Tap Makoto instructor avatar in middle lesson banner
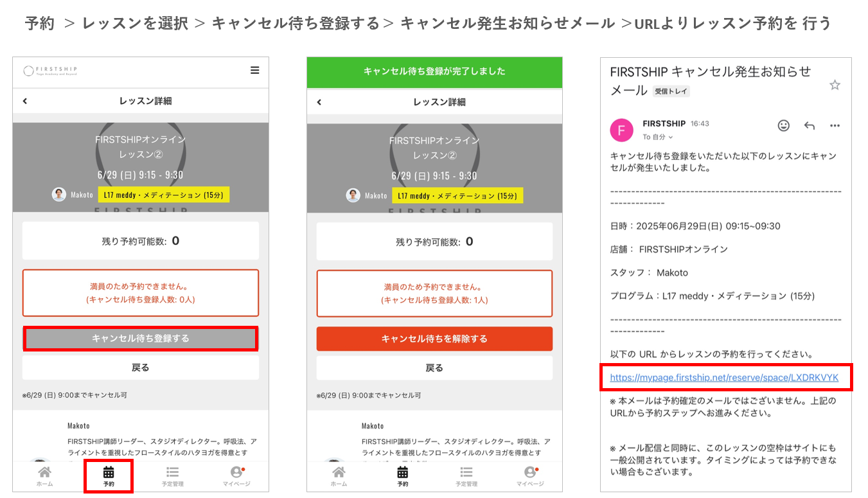This screenshot has height=498, width=868. pos(353,195)
